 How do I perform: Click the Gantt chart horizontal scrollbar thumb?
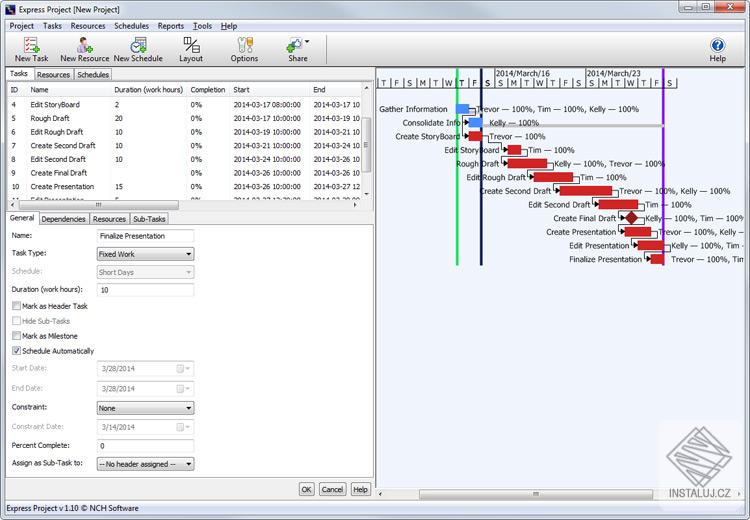tap(536, 494)
